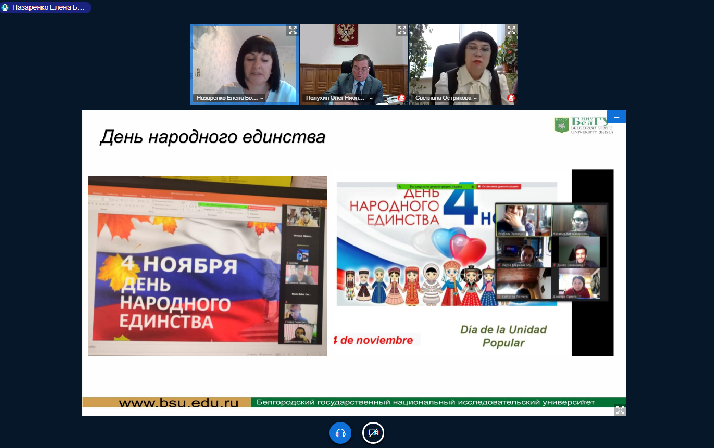Expand the right webcam video to fullscreen

pos(512,31)
